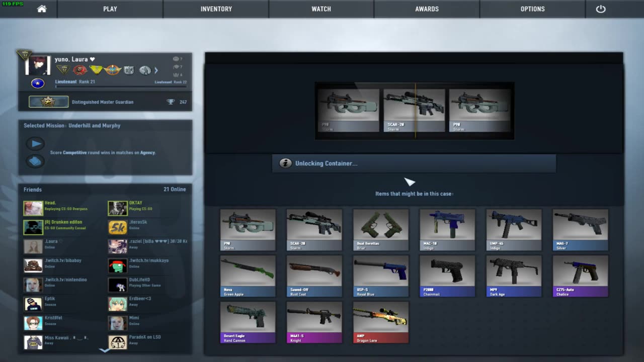This screenshot has width=644, height=362.
Task: Select AWP Dragon Lore item
Action: (x=381, y=322)
